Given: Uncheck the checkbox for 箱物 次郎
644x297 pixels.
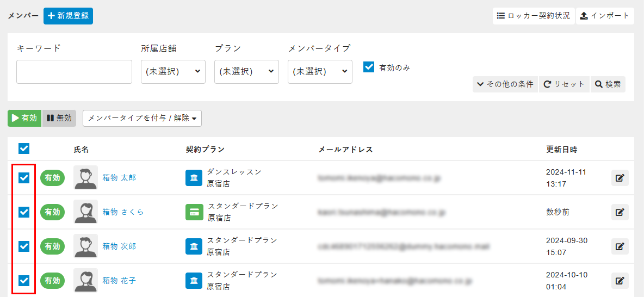Looking at the screenshot, I should [x=24, y=246].
